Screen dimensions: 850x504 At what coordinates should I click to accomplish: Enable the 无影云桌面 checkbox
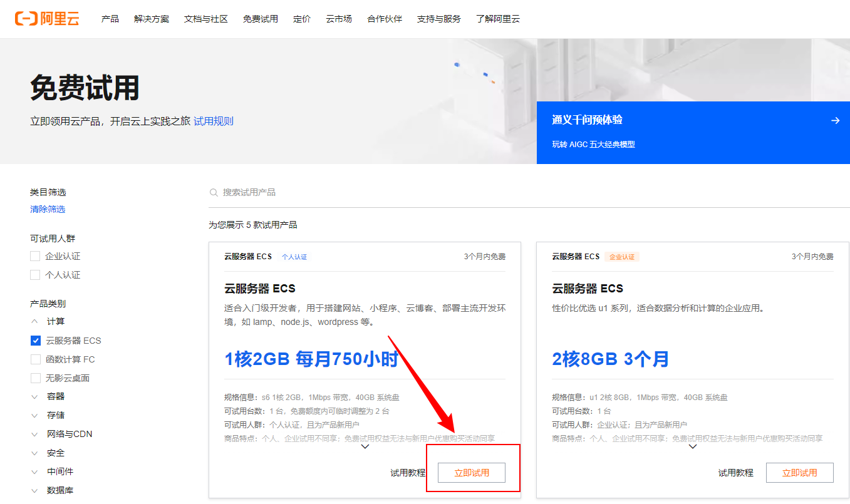(x=34, y=377)
